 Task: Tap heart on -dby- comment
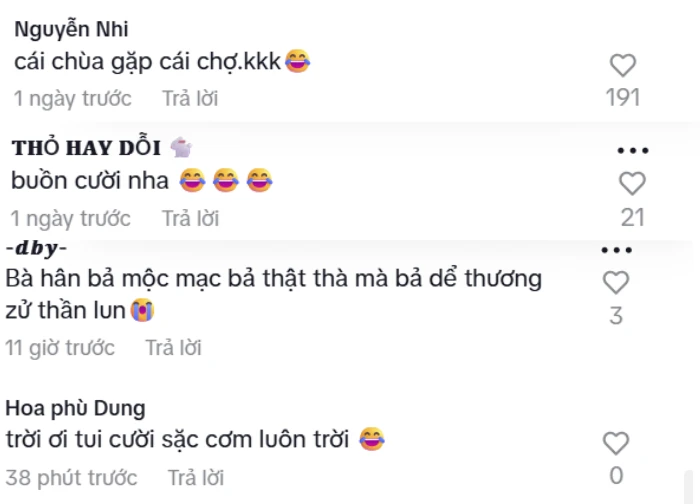point(616,282)
